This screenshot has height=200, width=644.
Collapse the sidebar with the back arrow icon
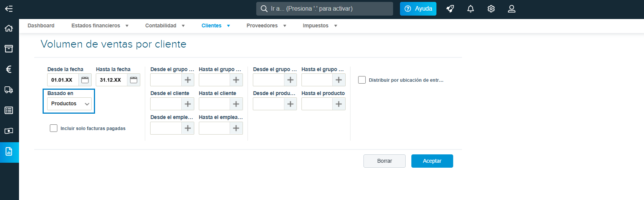9,9
